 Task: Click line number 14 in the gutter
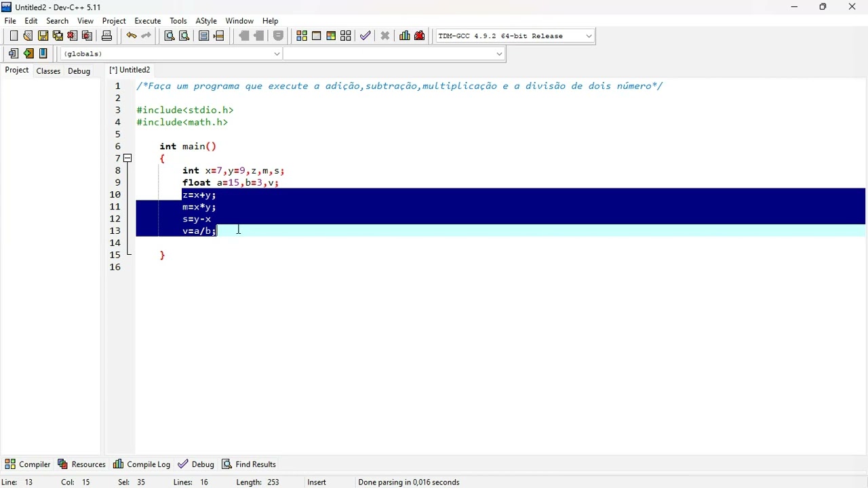pos(115,243)
